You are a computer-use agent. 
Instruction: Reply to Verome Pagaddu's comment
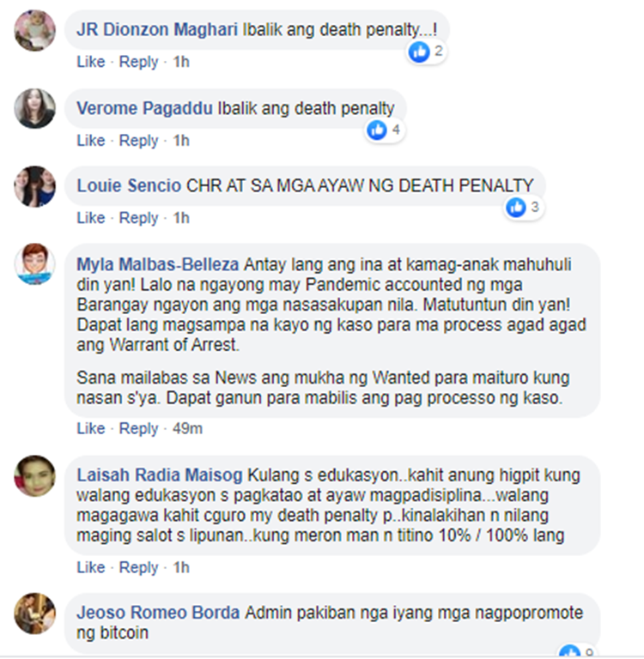pos(138,141)
